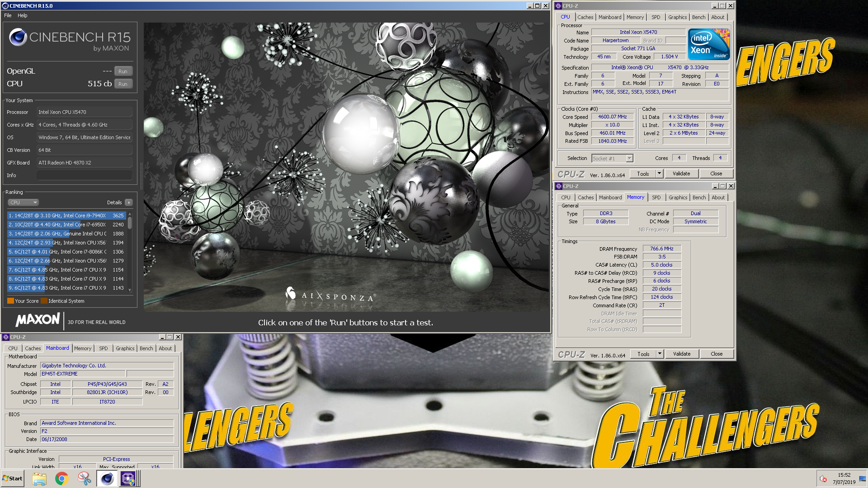Click Validate in top CPU-Z window
The height and width of the screenshot is (488, 868).
pos(681,174)
